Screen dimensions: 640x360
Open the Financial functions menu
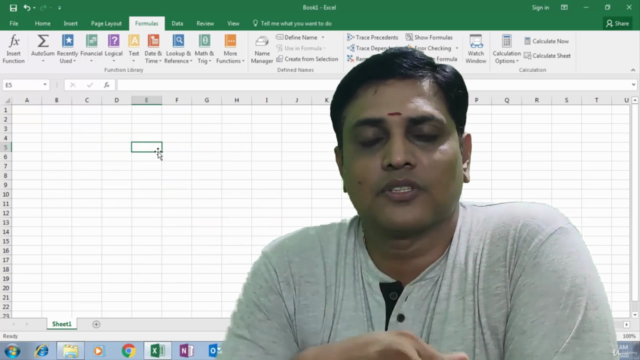point(91,49)
